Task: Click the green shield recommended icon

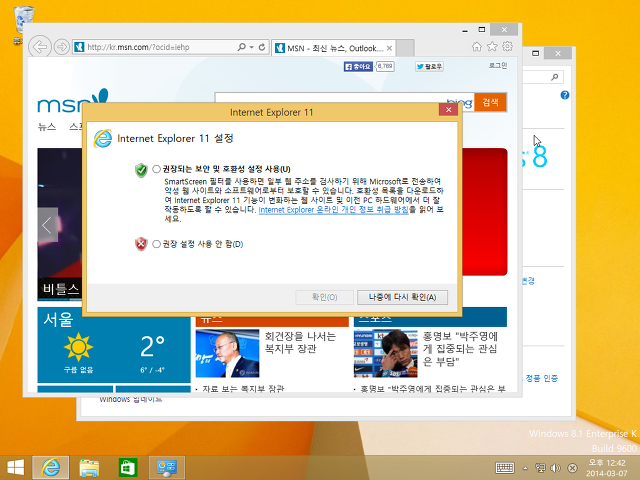Action: click(141, 170)
